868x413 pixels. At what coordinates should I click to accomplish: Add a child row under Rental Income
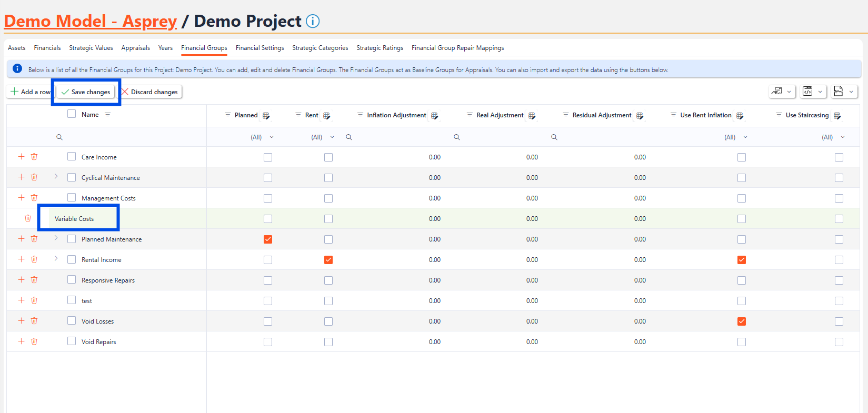(21, 259)
